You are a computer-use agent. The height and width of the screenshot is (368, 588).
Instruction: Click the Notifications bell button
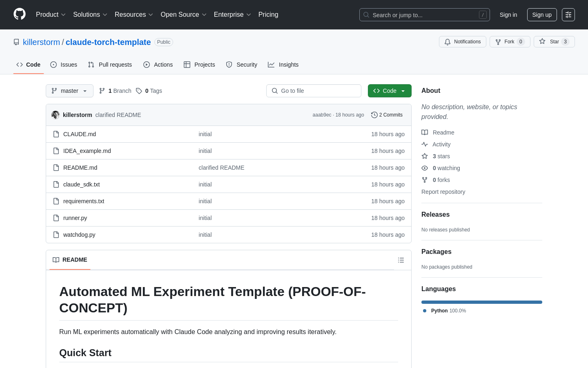tap(463, 42)
